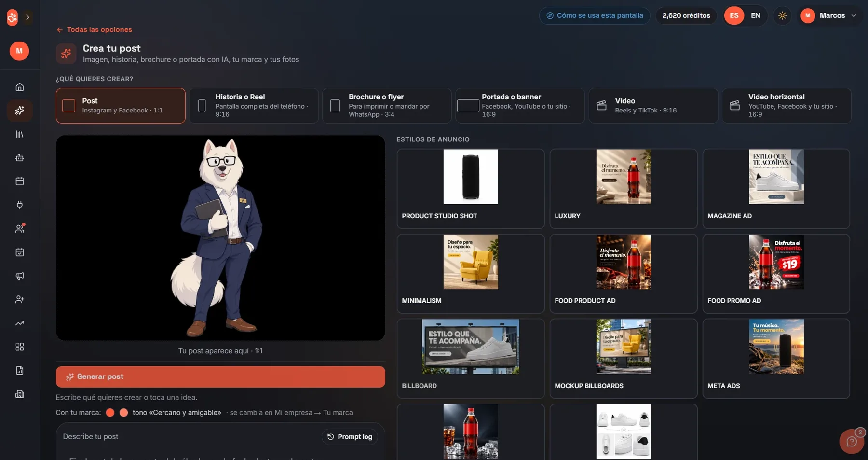Open the people icon with red notification dot
The image size is (868, 460).
[20, 229]
